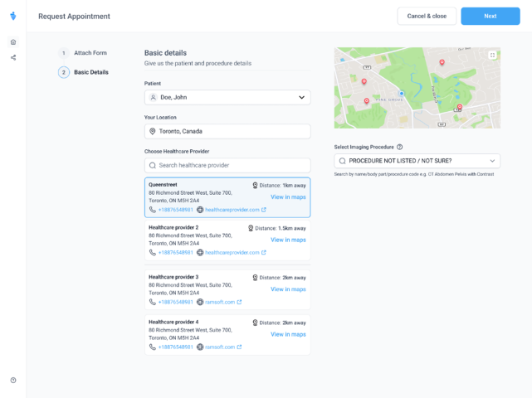Screen dimensions: 532x398
Task: Go to step 1 Attach Form
Action: [90, 53]
